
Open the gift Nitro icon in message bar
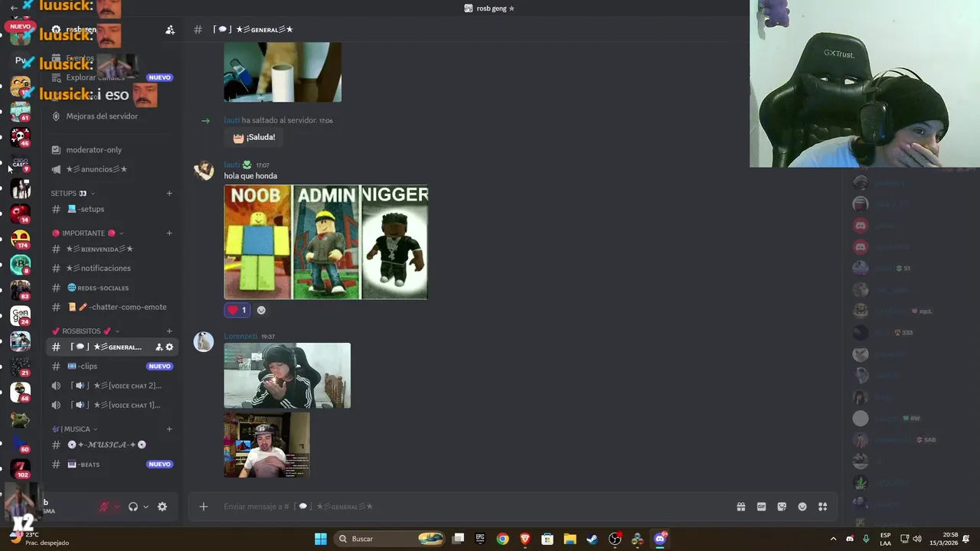pos(741,507)
